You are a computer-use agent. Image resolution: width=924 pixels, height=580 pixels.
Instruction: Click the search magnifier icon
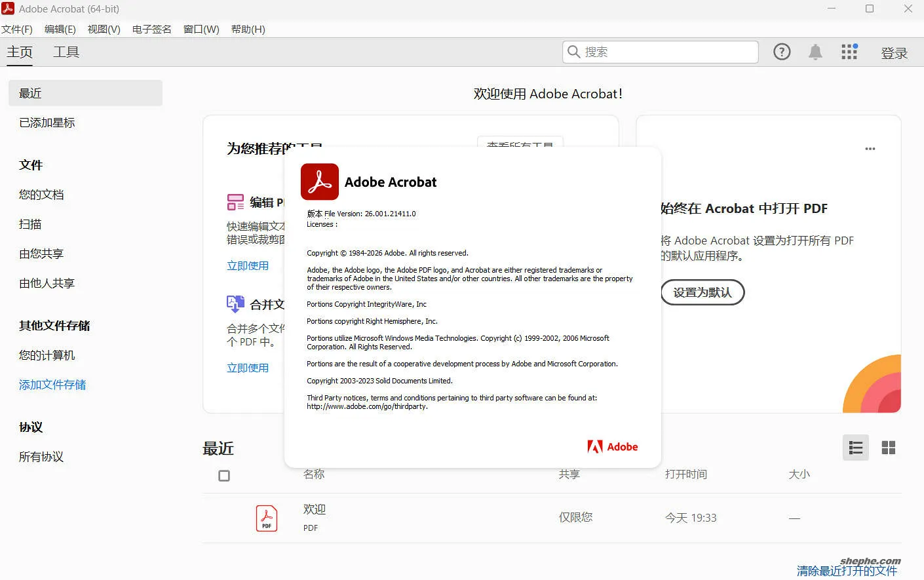pyautogui.click(x=573, y=52)
